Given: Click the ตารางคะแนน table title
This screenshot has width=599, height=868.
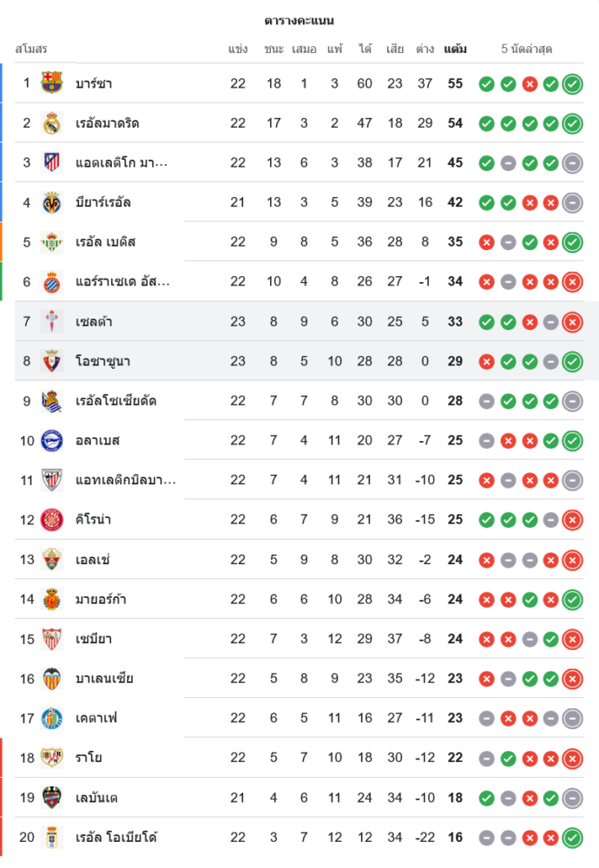Looking at the screenshot, I should click(x=299, y=20).
